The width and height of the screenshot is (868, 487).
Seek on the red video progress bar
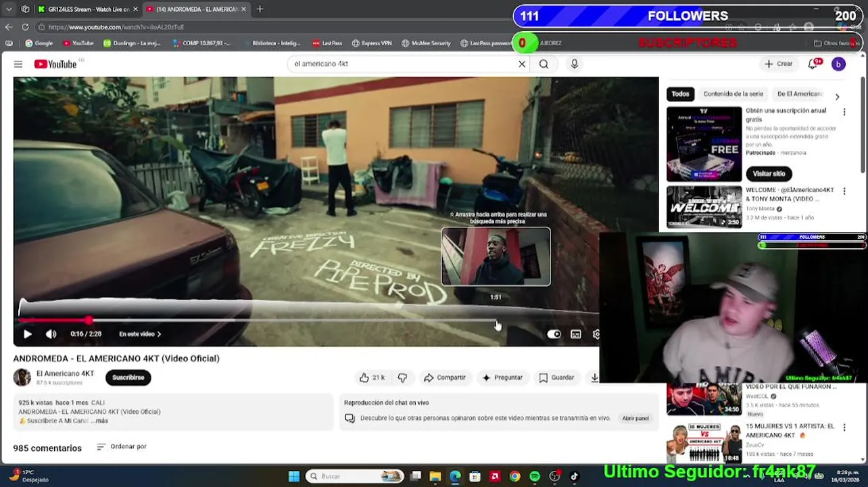pyautogui.click(x=308, y=321)
